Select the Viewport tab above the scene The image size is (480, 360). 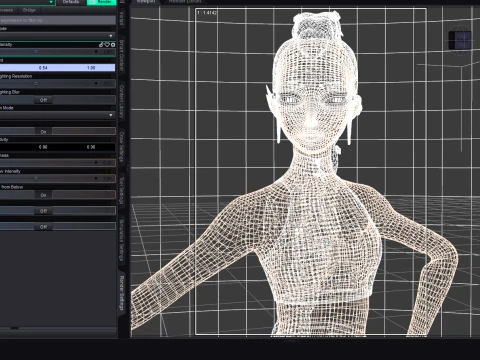[x=146, y=2]
